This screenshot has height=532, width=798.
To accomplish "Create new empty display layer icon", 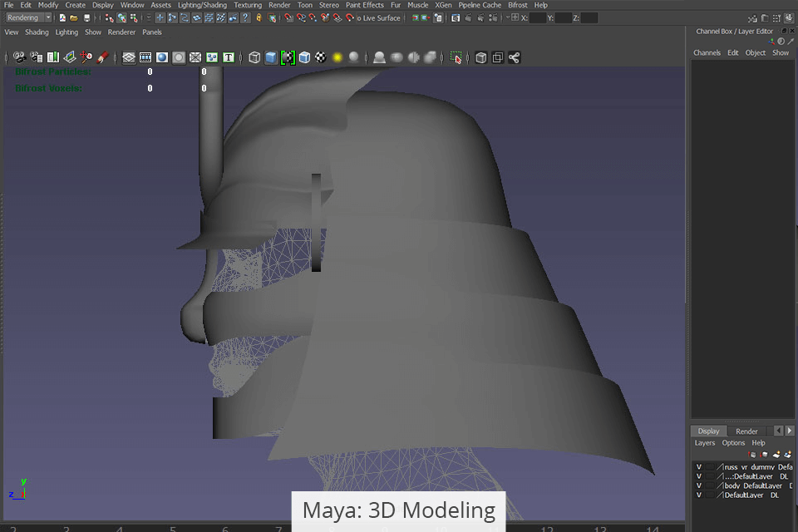I will coord(776,455).
